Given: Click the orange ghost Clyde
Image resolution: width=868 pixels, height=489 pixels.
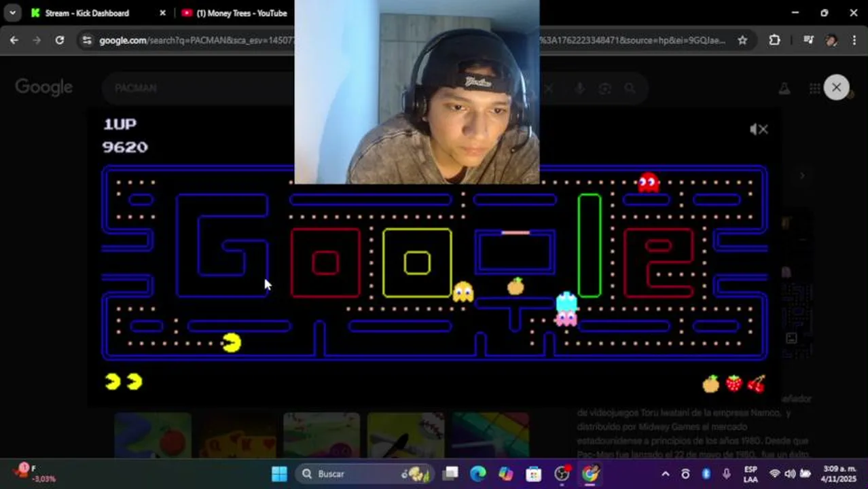Looking at the screenshot, I should tap(463, 291).
